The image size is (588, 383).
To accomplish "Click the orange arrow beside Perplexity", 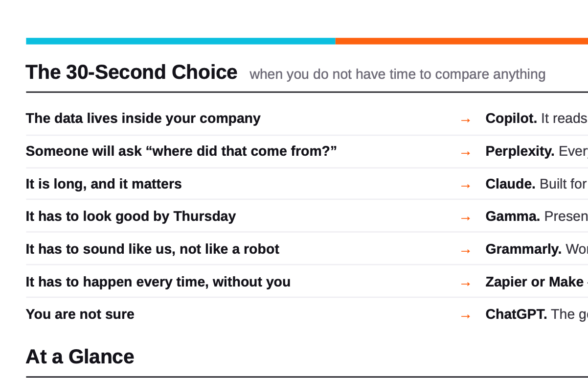I will point(466,153).
